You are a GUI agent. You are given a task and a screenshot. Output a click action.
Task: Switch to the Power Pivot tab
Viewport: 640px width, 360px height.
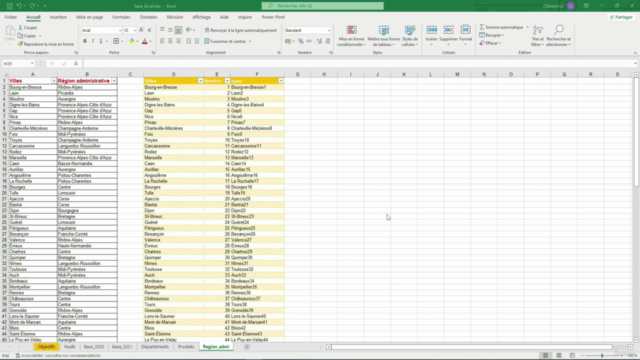click(273, 17)
